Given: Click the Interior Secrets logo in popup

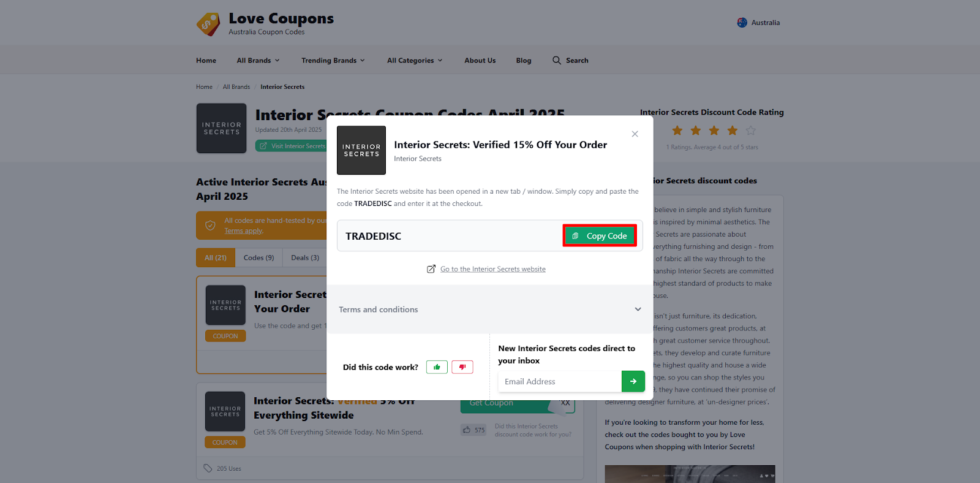Looking at the screenshot, I should click(x=361, y=150).
